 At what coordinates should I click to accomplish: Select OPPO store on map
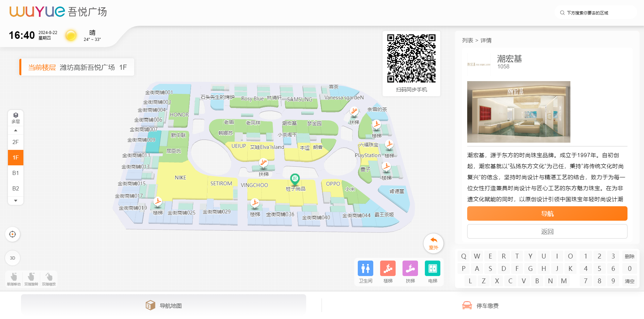click(333, 184)
